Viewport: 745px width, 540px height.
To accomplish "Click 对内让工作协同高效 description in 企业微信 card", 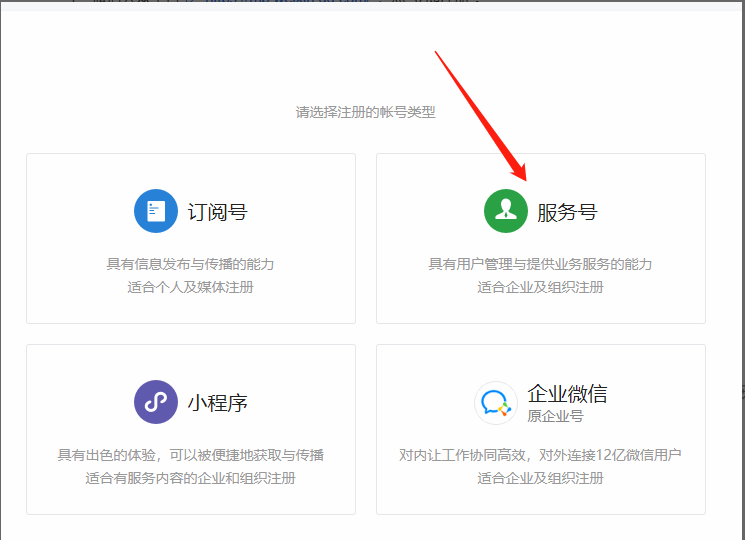I will [x=540, y=455].
